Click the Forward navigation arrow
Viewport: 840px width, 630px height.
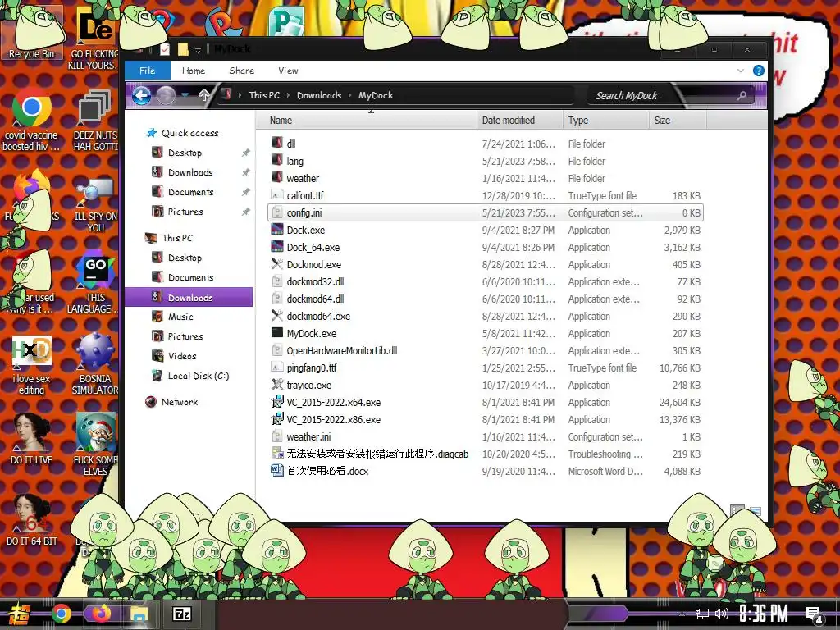166,96
